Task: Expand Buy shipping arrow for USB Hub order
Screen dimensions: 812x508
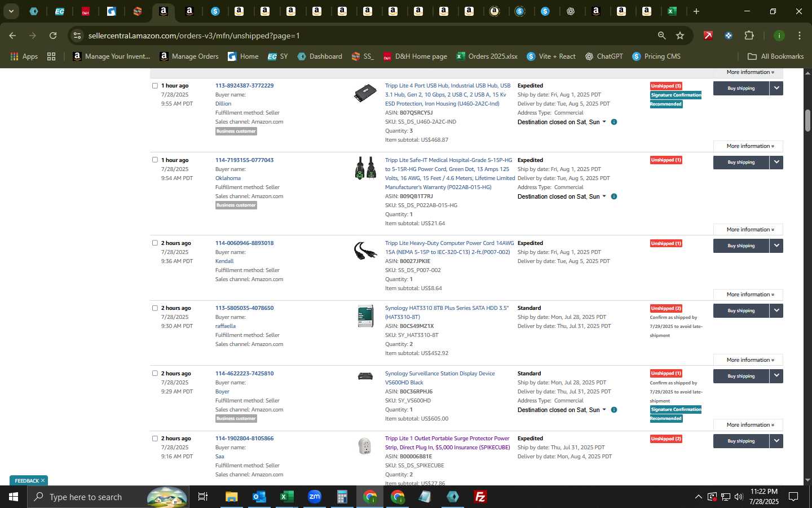Action: [x=776, y=88]
